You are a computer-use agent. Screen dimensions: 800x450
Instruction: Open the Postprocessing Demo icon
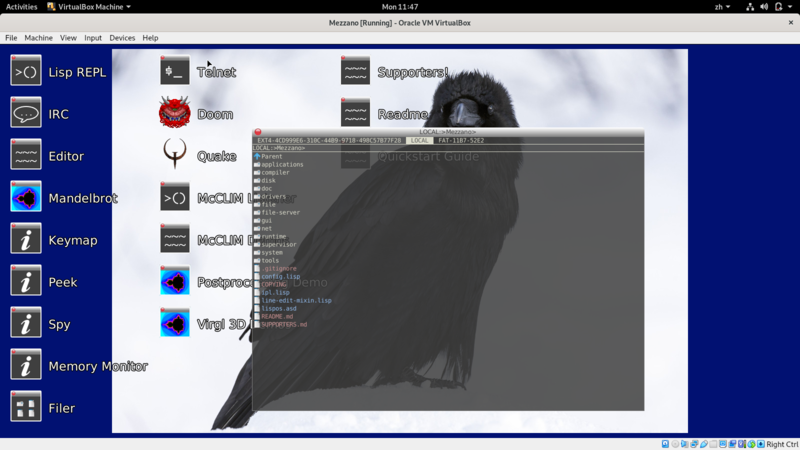pyautogui.click(x=175, y=281)
